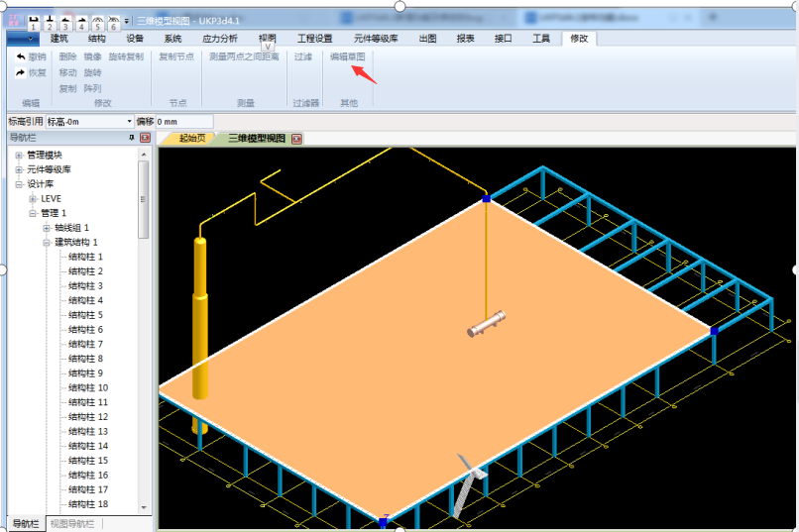Switch to the 应力分析 ribbon tab

coord(219,39)
